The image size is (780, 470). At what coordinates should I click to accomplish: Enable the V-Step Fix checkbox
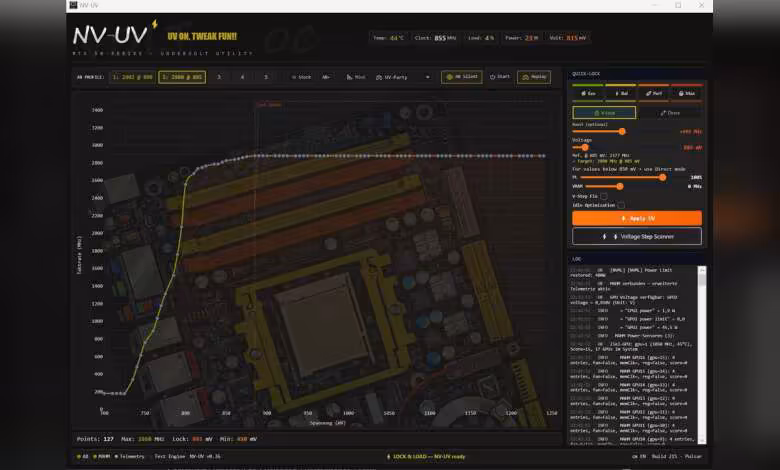(605, 195)
